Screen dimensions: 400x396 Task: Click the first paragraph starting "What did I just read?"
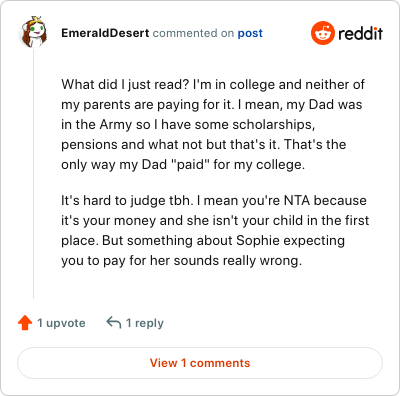[213, 124]
